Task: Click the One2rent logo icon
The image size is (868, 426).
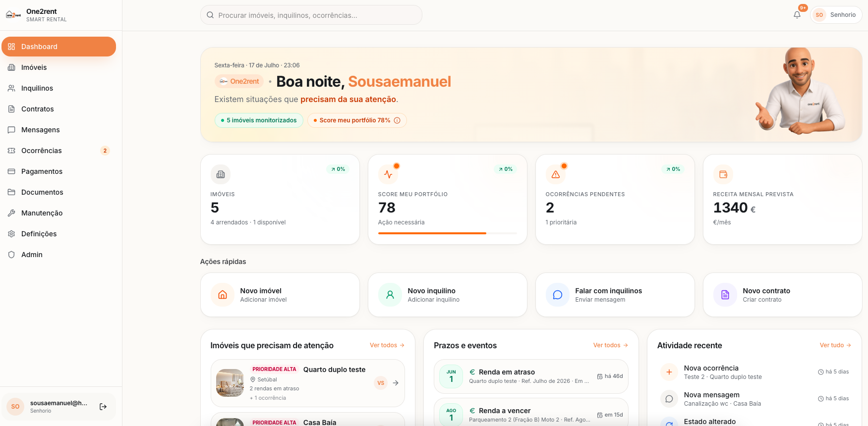Action: pyautogui.click(x=13, y=15)
